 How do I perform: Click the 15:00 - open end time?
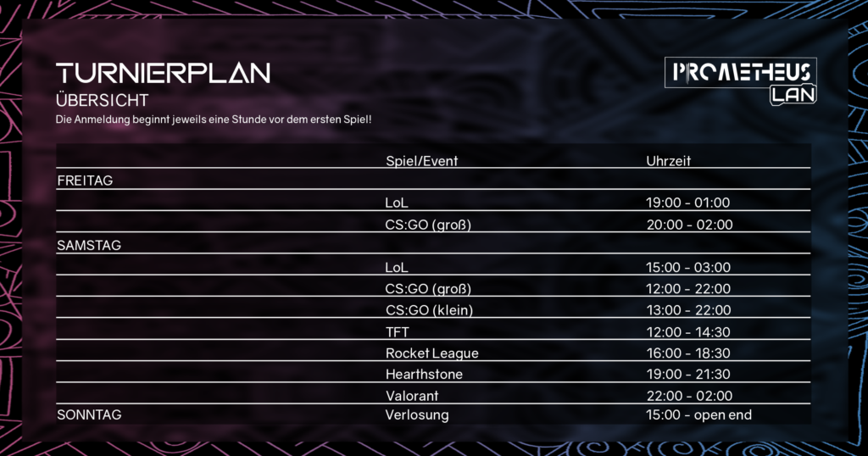tap(698, 414)
